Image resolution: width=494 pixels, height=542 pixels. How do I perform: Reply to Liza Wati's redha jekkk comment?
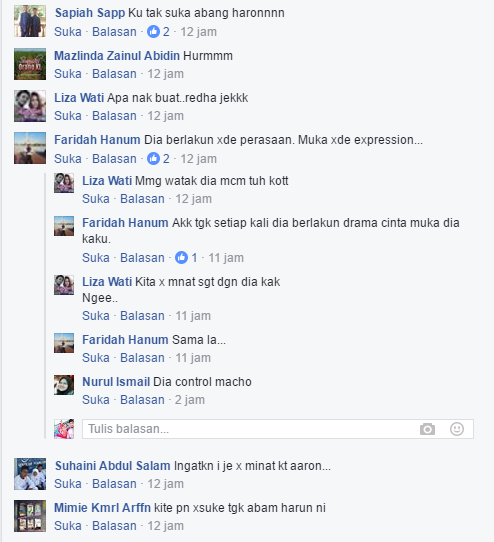click(114, 116)
